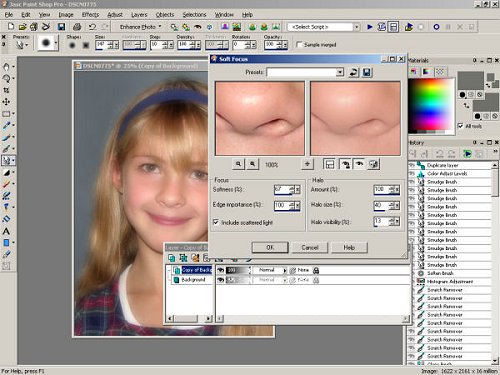Open the Layers menu
Viewport: 500px width, 375px height.
tap(139, 15)
